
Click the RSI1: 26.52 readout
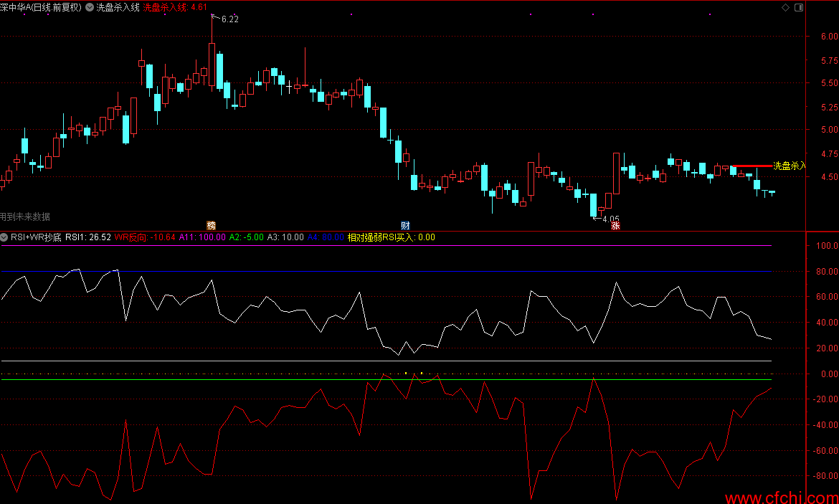pos(88,237)
